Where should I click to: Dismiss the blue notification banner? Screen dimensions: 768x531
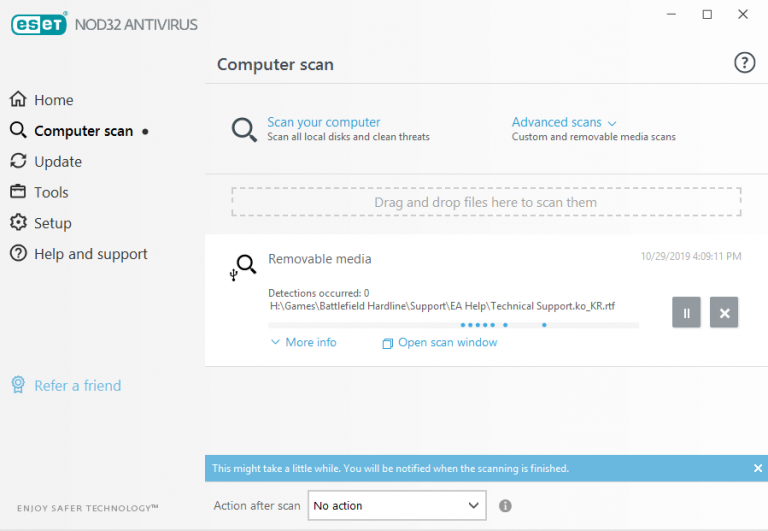[757, 468]
